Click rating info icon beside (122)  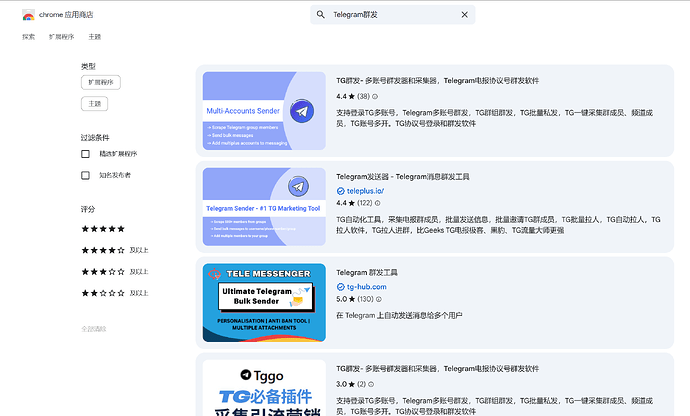(377, 203)
